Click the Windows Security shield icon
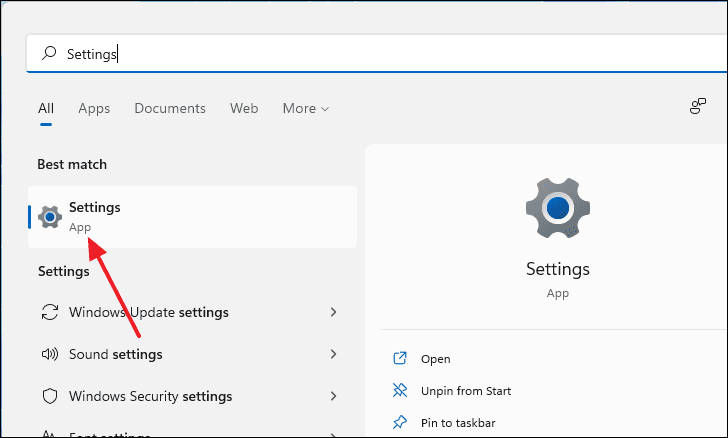Viewport: 728px width, 438px height. click(x=49, y=396)
